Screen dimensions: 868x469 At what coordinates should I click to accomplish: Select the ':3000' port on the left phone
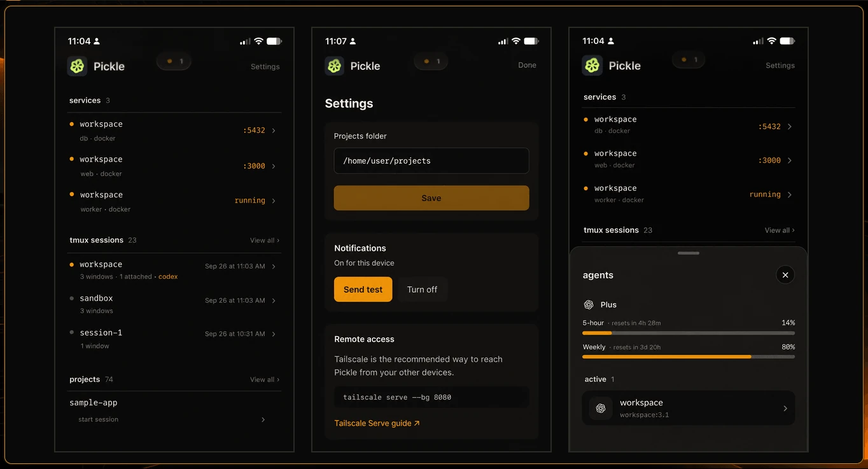pyautogui.click(x=255, y=166)
